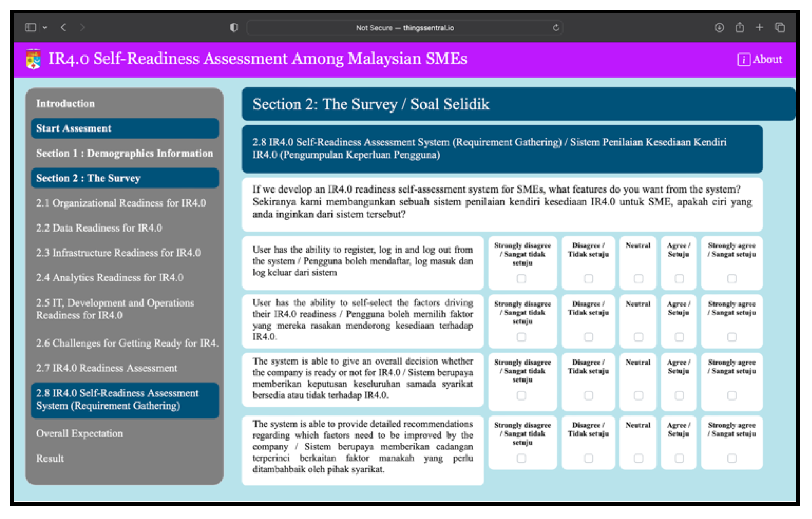812x519 pixels.
Task: Click the privacy shield icon beside the address bar
Action: point(234,28)
